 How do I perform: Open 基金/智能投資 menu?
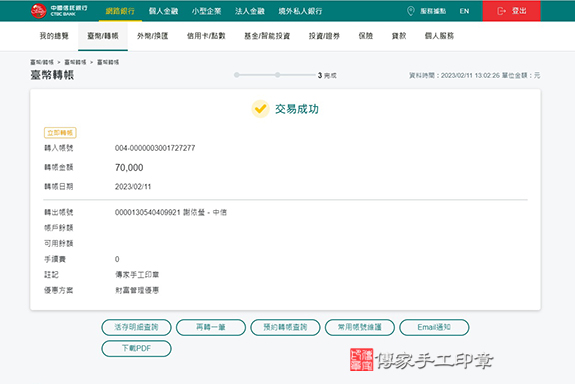(x=267, y=36)
